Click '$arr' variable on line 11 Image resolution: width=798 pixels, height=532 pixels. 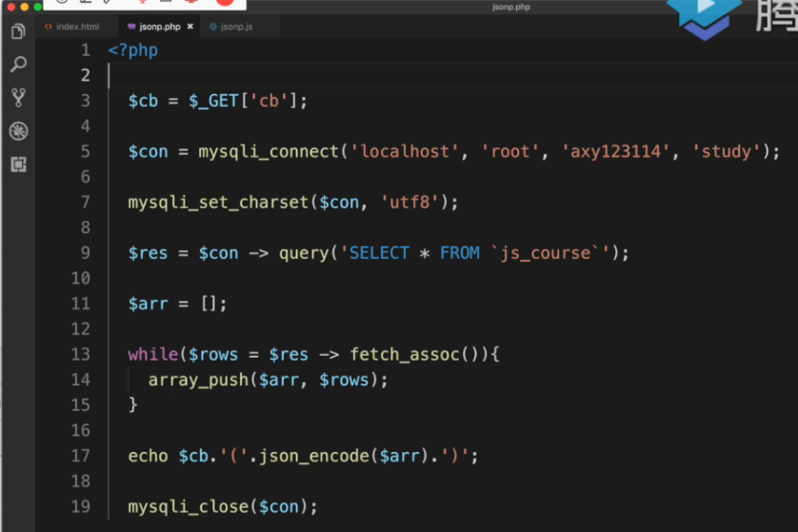coord(149,304)
